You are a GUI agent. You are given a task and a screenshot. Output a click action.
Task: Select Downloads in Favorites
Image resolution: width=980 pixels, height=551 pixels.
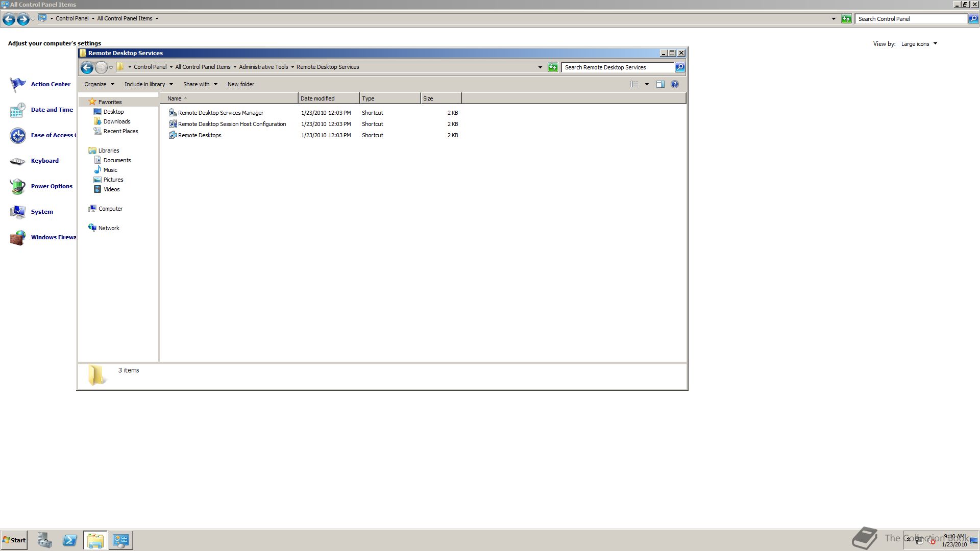(112, 121)
